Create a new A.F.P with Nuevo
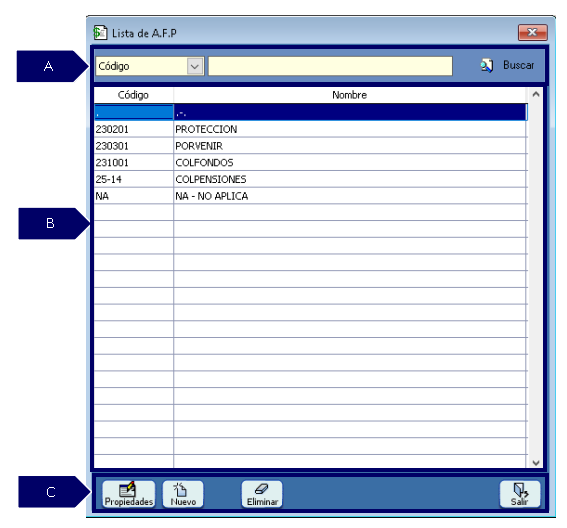567x528 pixels. (183, 494)
